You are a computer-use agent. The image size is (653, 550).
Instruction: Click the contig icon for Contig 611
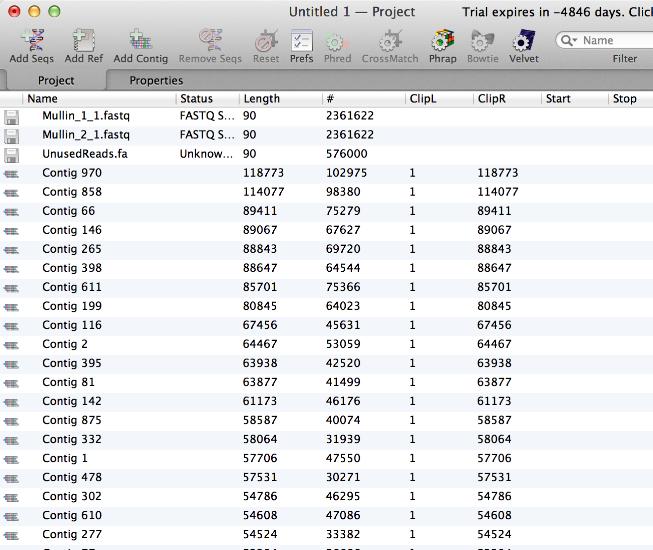coord(12,289)
